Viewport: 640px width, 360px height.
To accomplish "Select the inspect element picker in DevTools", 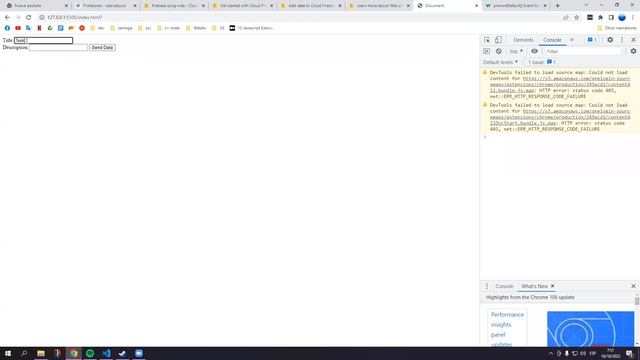I will [x=487, y=40].
